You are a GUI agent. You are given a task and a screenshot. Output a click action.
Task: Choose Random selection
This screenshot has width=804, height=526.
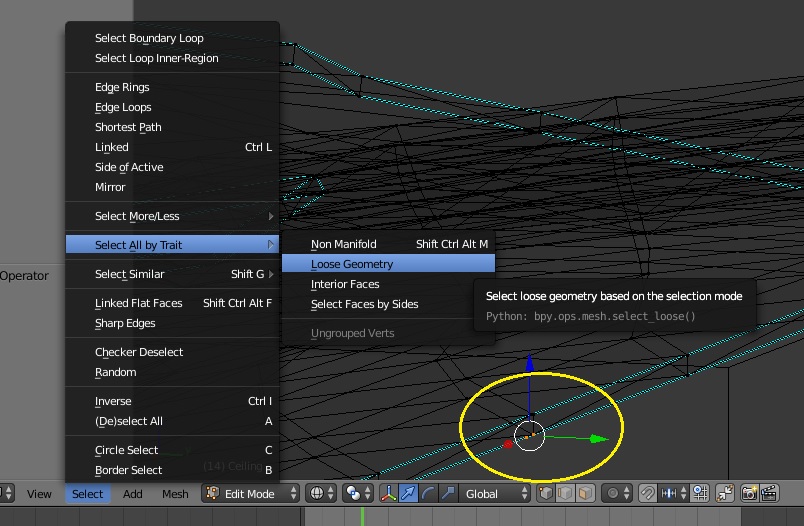[x=172, y=372]
